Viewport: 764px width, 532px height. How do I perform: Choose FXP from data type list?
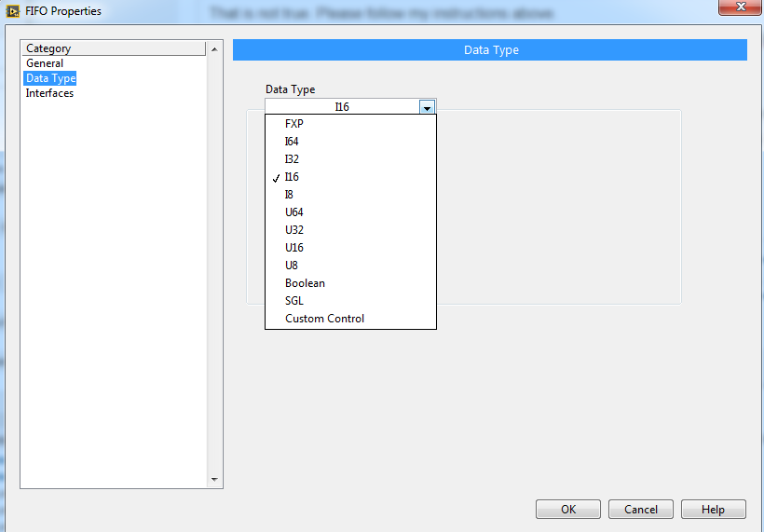point(350,124)
